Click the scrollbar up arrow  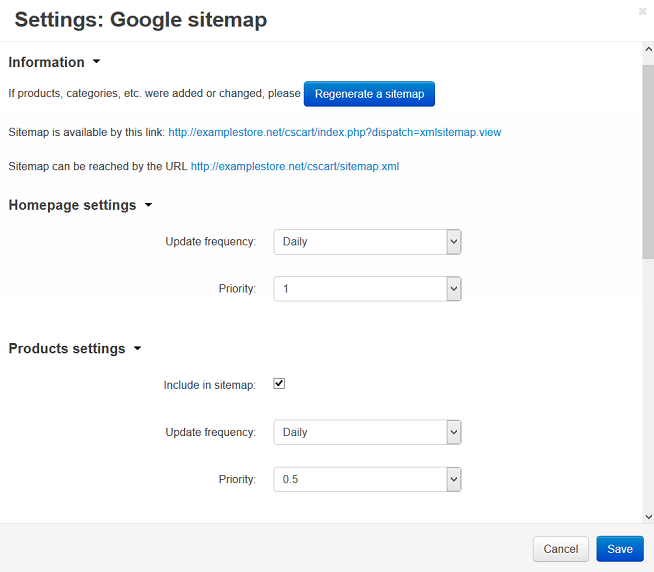(649, 49)
